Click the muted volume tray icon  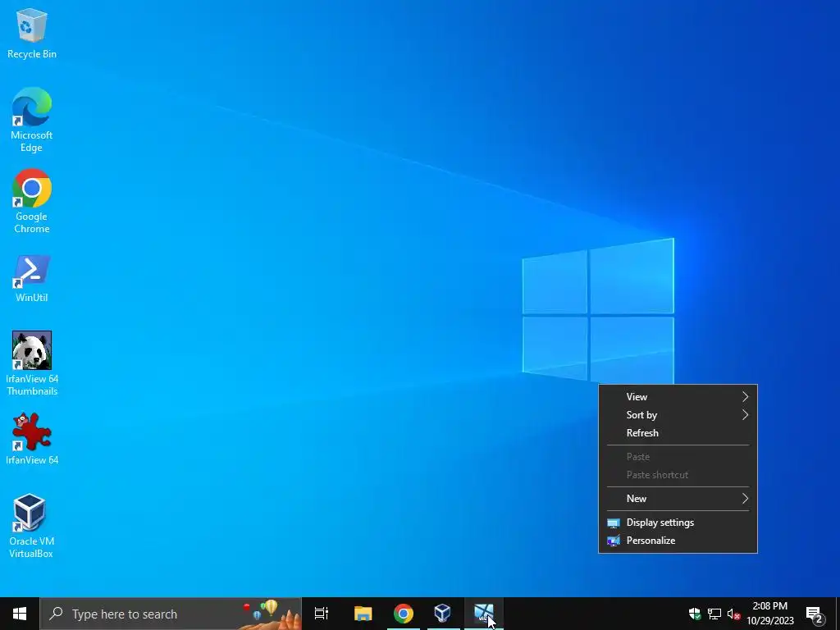tap(733, 614)
